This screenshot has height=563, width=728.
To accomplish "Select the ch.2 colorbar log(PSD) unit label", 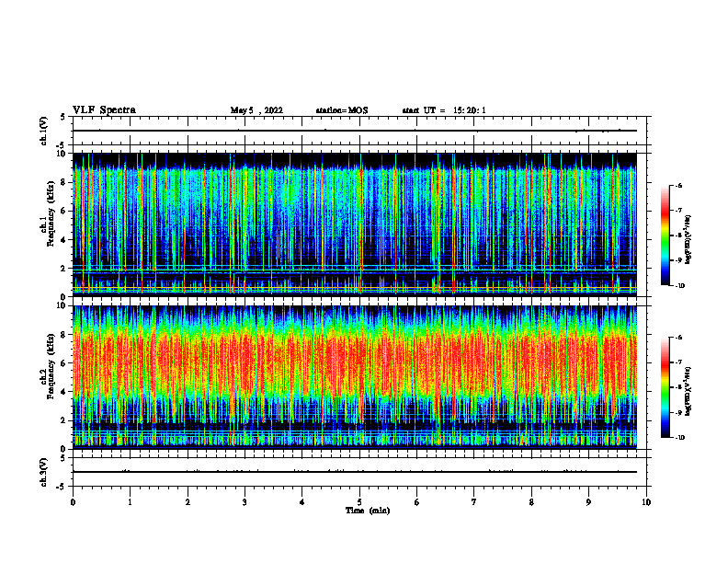I will (688, 392).
